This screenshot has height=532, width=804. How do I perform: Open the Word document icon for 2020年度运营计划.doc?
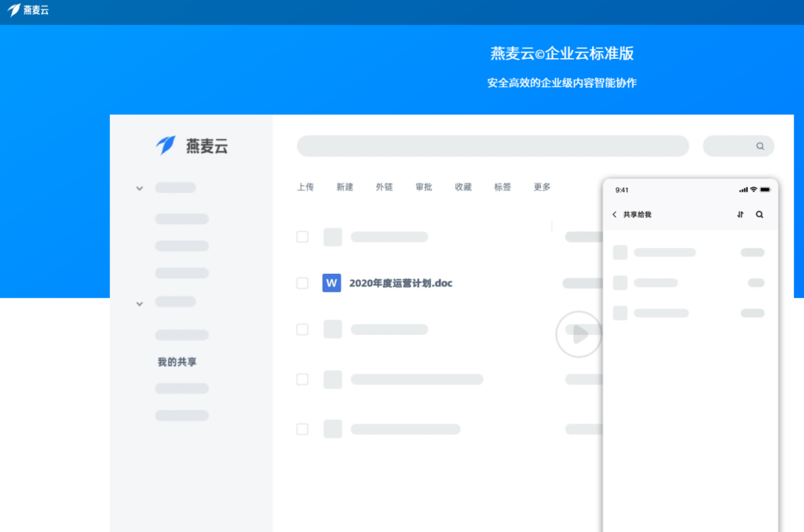coord(331,283)
